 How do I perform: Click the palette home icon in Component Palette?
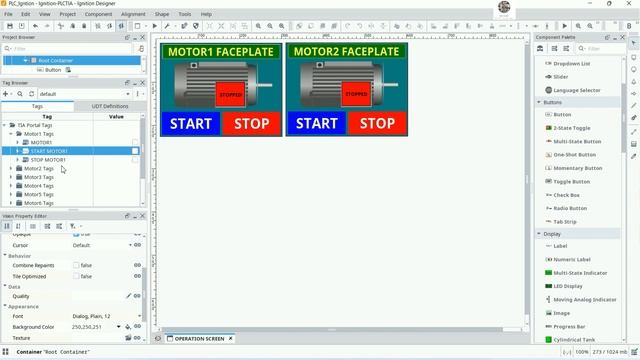(x=540, y=49)
